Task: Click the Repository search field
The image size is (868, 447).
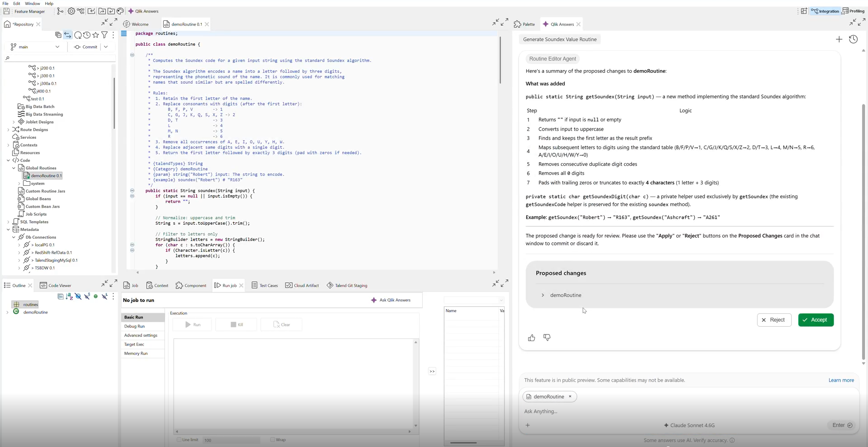Action: (60, 58)
